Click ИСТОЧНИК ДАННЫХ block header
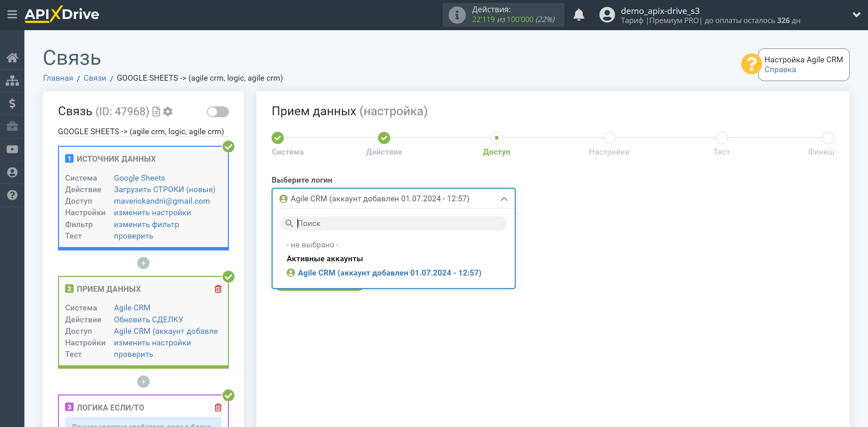Image resolution: width=868 pixels, height=427 pixels. [x=116, y=159]
